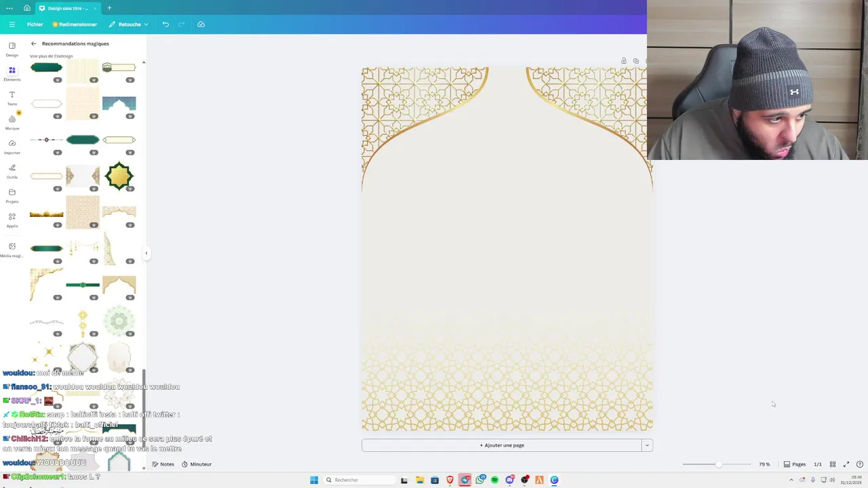Open the help question mark
This screenshot has width=868, height=488.
pyautogui.click(x=860, y=464)
